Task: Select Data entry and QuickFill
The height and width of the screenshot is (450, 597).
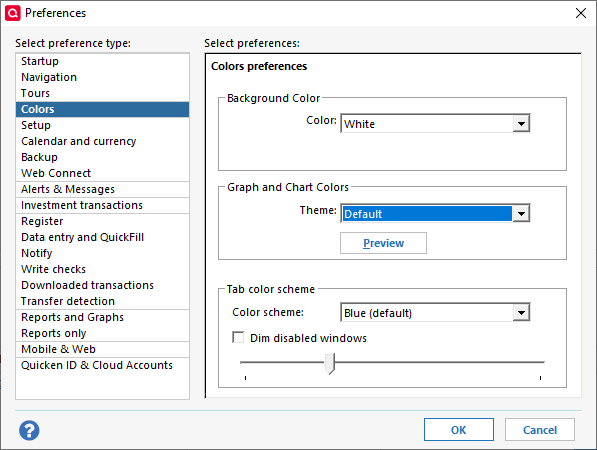Action: coord(102,237)
